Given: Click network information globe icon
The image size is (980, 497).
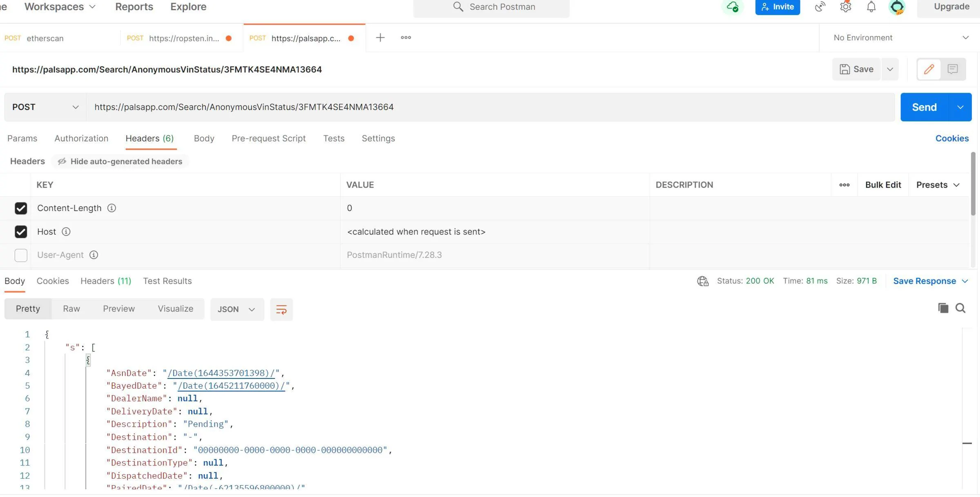Looking at the screenshot, I should (x=703, y=281).
